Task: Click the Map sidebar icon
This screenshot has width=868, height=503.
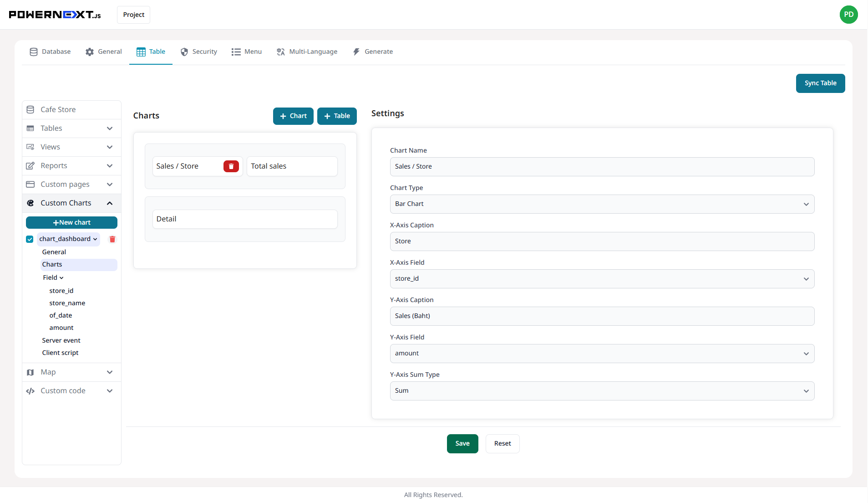Action: [30, 372]
